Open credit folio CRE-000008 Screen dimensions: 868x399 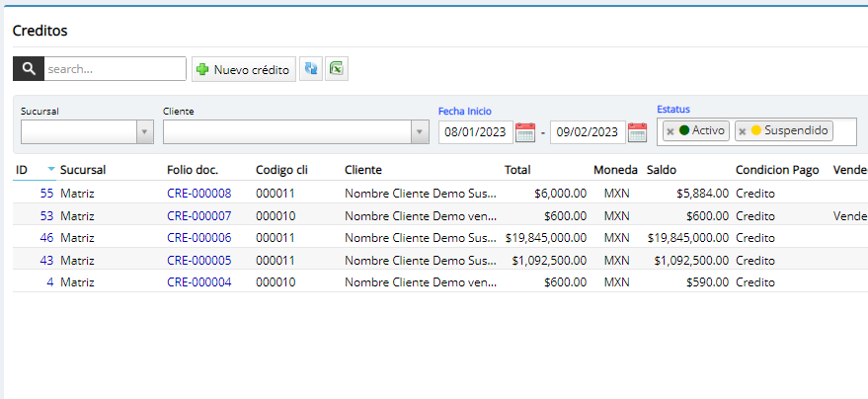pos(198,194)
